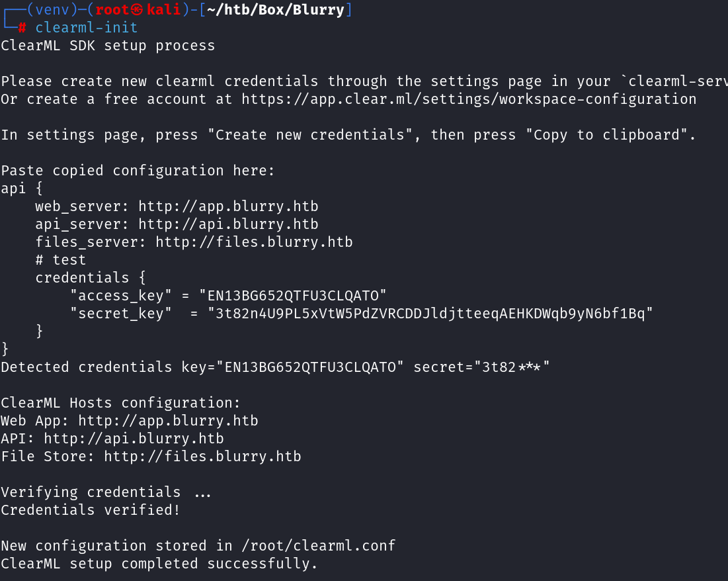
Task: Open the web_server app.blurry.htb URL
Action: pyautogui.click(x=228, y=206)
